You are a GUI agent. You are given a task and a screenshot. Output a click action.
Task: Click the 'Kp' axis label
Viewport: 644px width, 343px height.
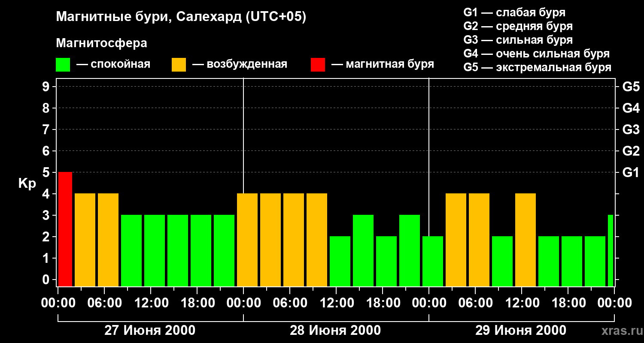27,184
